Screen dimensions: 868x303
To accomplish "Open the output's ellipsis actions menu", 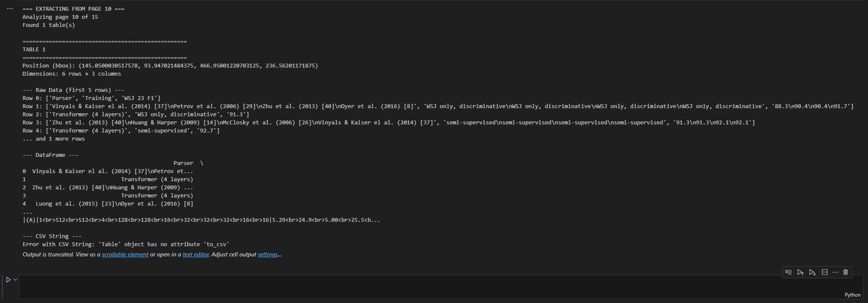I will 10,9.
